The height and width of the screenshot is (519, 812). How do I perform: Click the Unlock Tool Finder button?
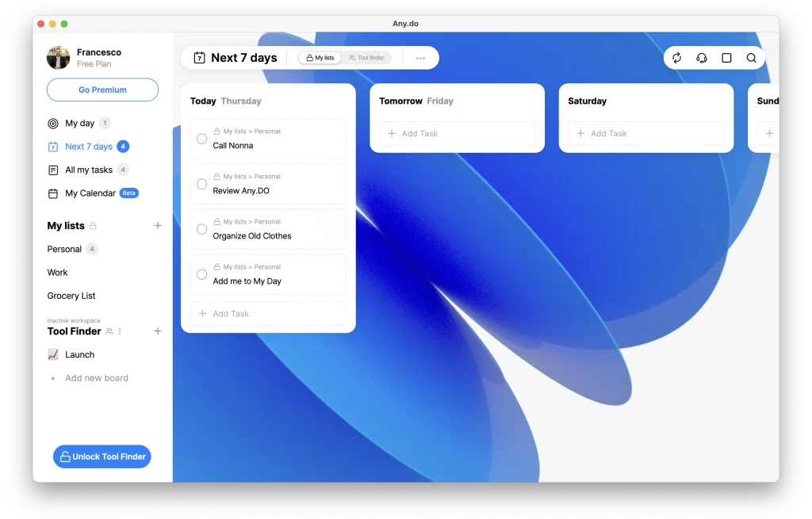[x=101, y=456]
